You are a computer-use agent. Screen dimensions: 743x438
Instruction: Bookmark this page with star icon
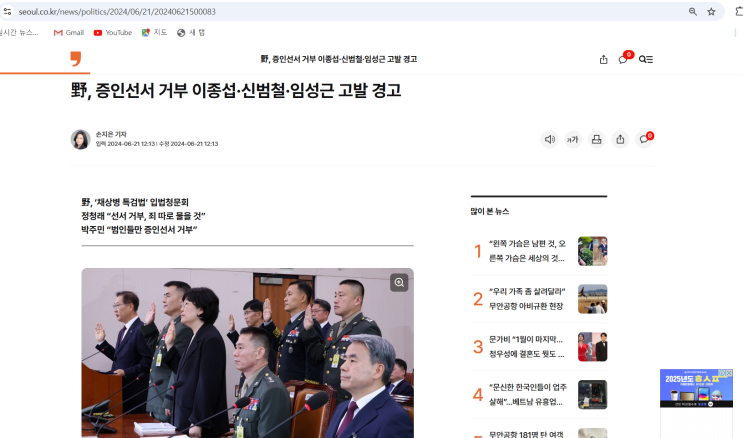click(x=711, y=12)
